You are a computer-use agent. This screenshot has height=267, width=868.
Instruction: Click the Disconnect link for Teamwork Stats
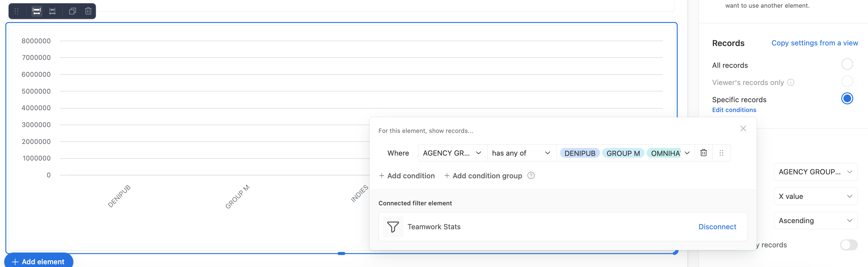pyautogui.click(x=717, y=226)
